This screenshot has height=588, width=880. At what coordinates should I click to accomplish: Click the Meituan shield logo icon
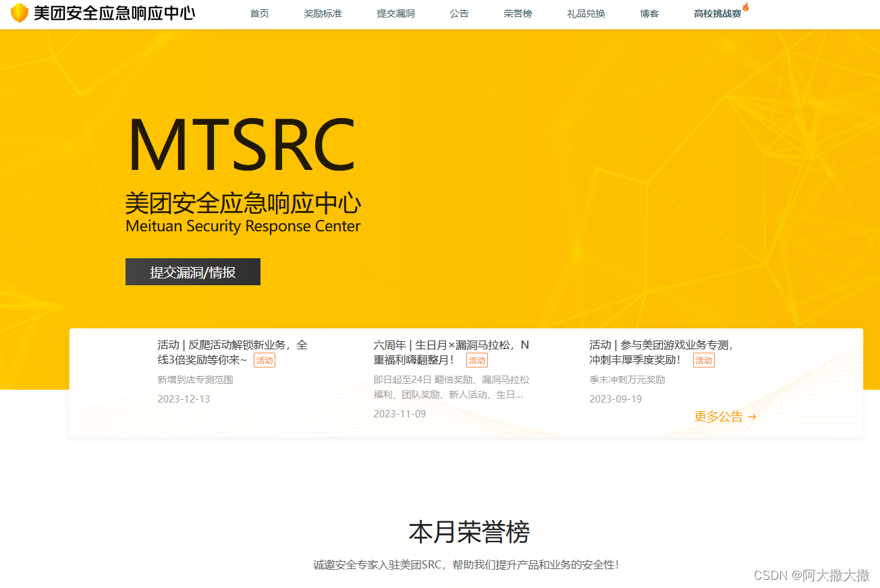[20, 13]
